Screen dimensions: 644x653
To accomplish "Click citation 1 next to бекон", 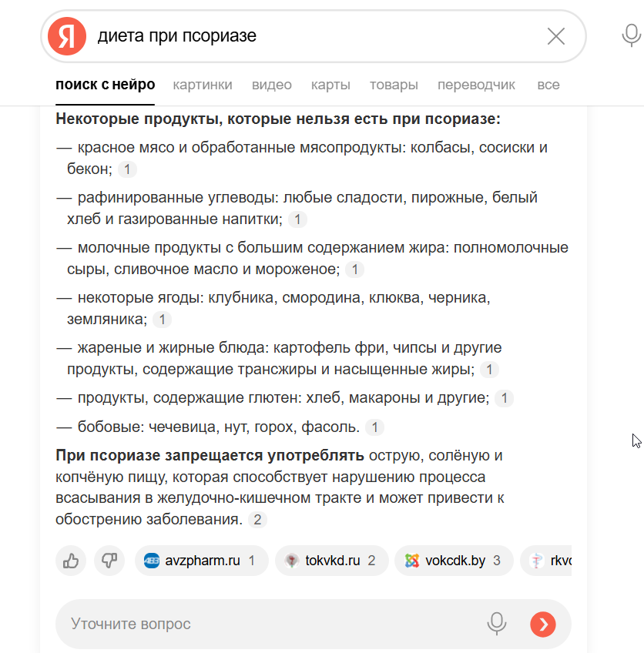I will (x=126, y=169).
